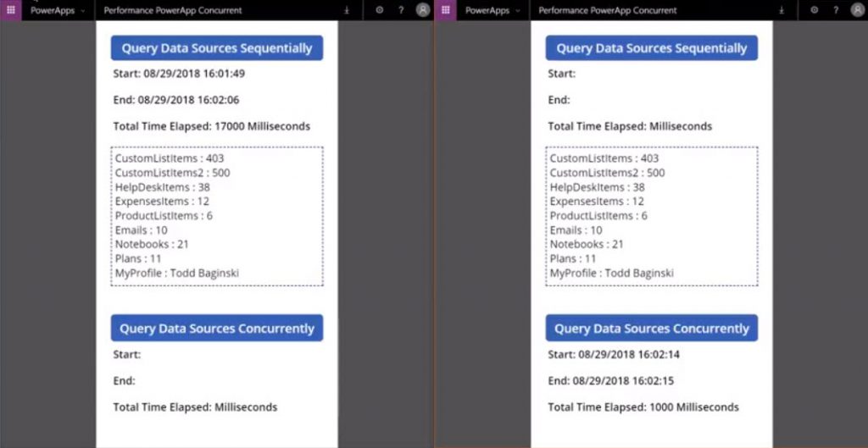Open settings gear in right window

815,10
